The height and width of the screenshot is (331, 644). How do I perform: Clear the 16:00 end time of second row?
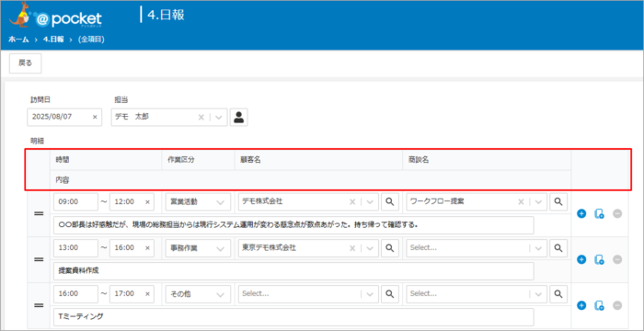coord(147,247)
